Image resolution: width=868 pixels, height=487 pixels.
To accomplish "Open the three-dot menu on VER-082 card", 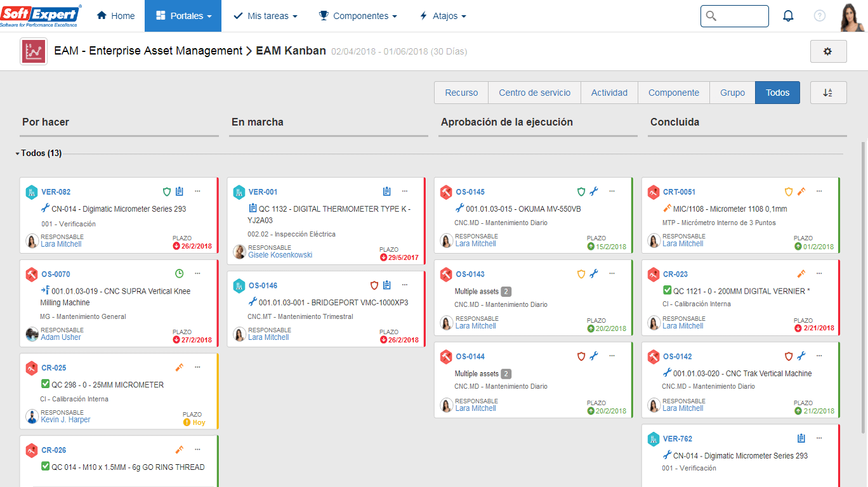I will coord(197,192).
